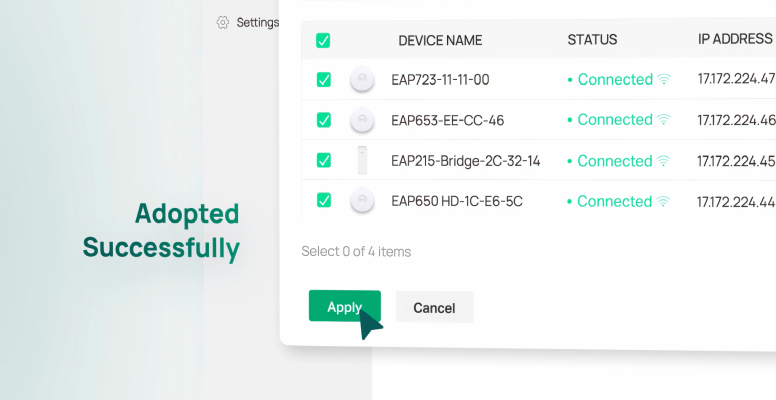This screenshot has height=400, width=776.
Task: Click the EAP723-11-11-00 device icon
Action: (362, 80)
